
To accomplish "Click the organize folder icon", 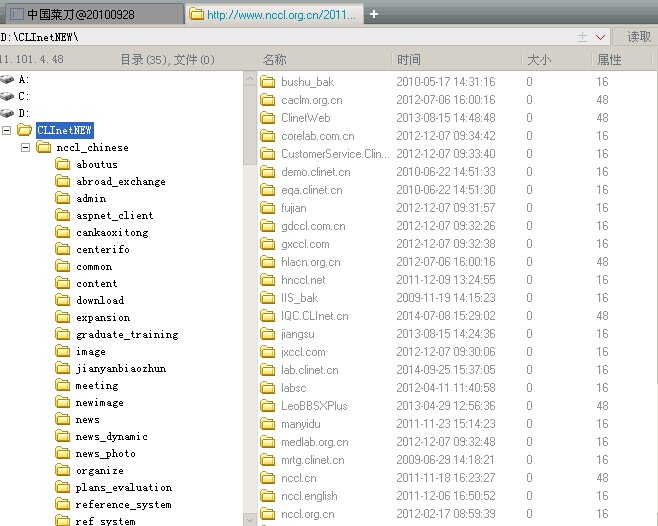I will coord(63,471).
